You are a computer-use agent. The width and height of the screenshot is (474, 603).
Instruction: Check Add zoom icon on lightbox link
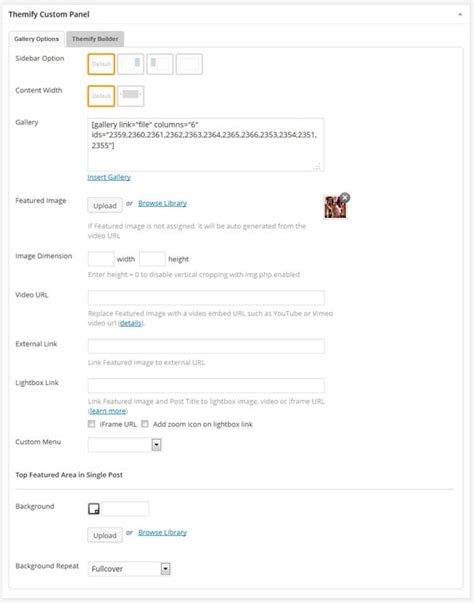pyautogui.click(x=145, y=424)
